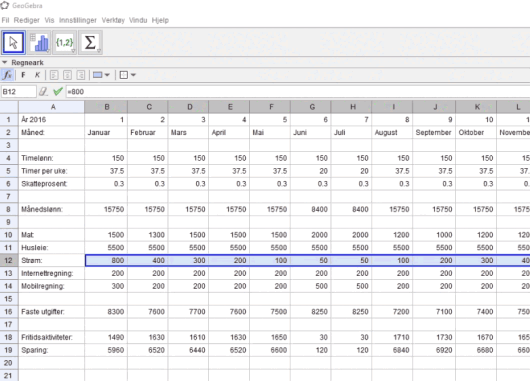Select the Mobilregning: label cell
Viewport: 530px width, 381px height.
tap(51, 286)
